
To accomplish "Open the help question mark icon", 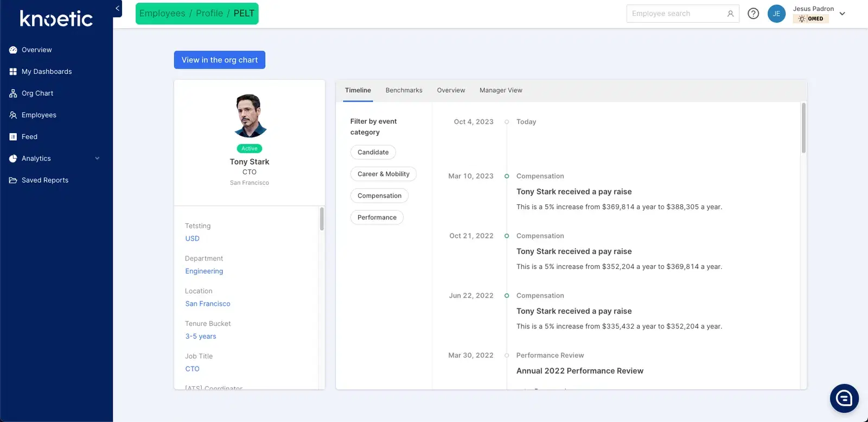I will pyautogui.click(x=753, y=14).
